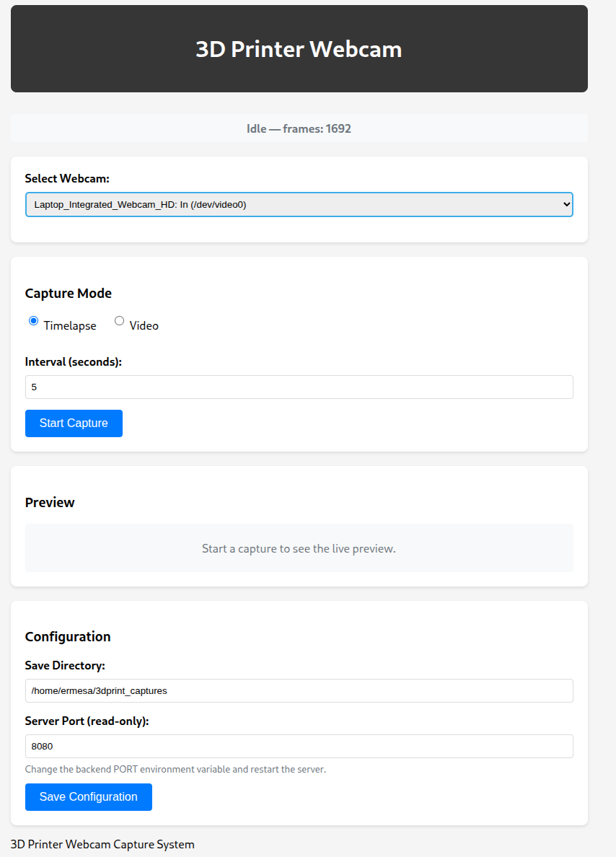The width and height of the screenshot is (616, 857).
Task: Focus the Interval seconds input field
Action: 299,387
